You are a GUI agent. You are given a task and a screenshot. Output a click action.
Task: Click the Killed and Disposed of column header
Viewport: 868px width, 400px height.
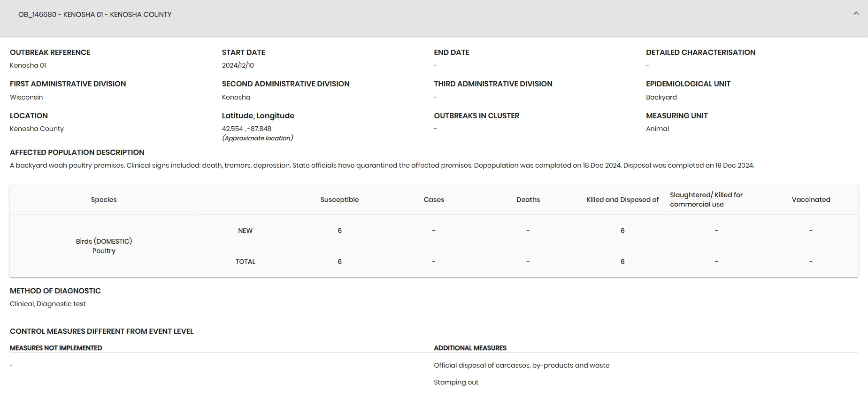coord(622,200)
